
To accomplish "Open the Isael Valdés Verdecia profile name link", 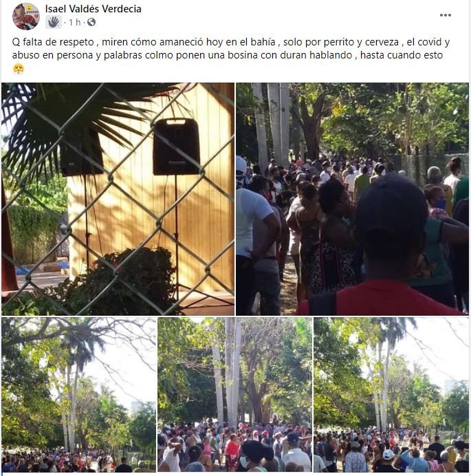I will click(93, 9).
